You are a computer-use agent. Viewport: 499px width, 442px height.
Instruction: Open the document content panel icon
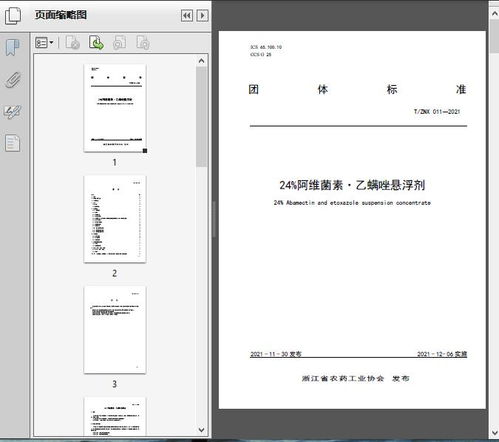(x=13, y=143)
